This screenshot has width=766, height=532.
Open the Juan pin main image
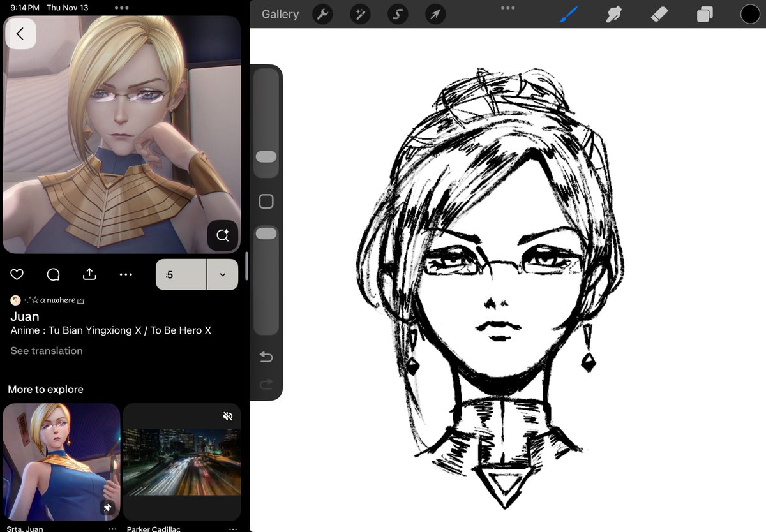122,135
